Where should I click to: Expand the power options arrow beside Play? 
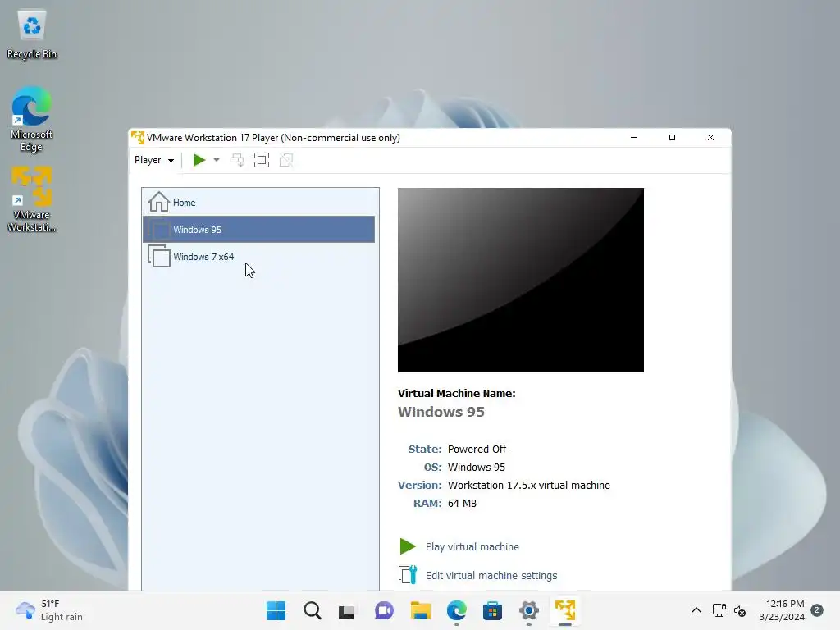point(217,160)
